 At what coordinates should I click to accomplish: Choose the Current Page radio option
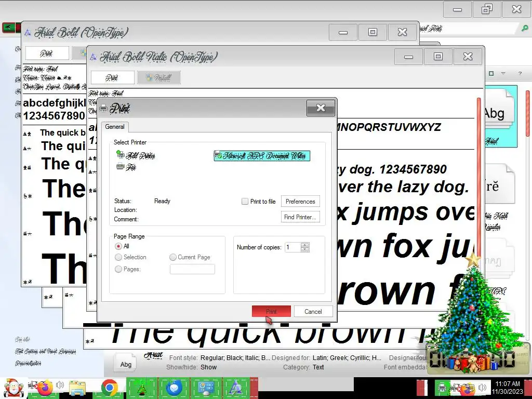click(x=172, y=257)
